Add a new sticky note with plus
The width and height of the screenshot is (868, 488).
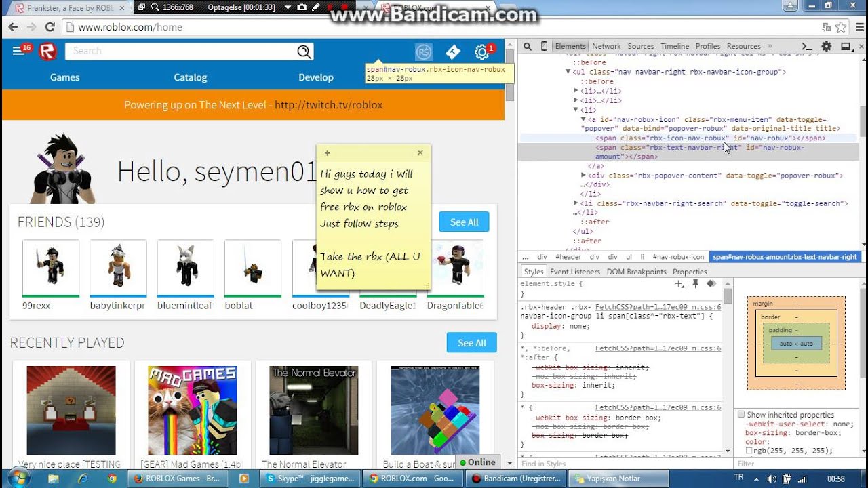pyautogui.click(x=327, y=153)
